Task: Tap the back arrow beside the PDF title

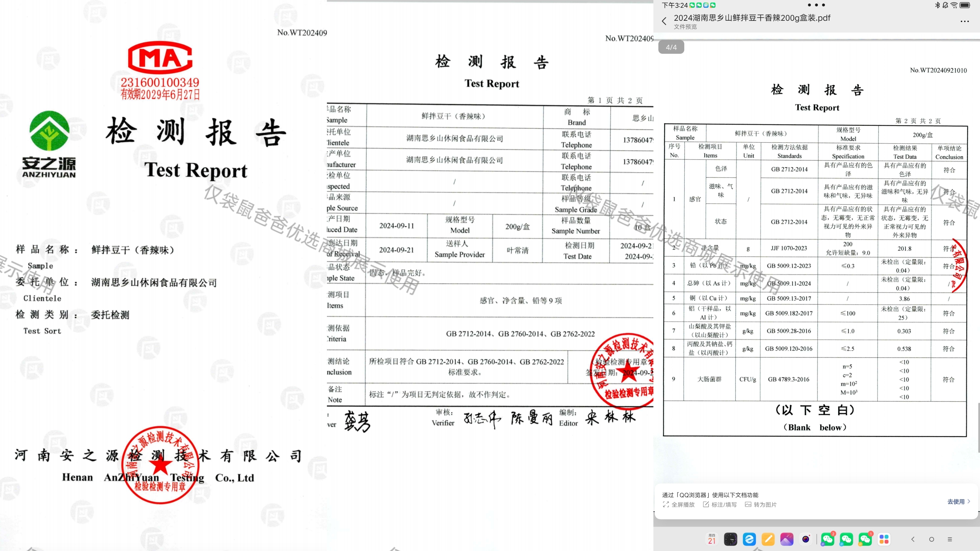Action: click(664, 21)
